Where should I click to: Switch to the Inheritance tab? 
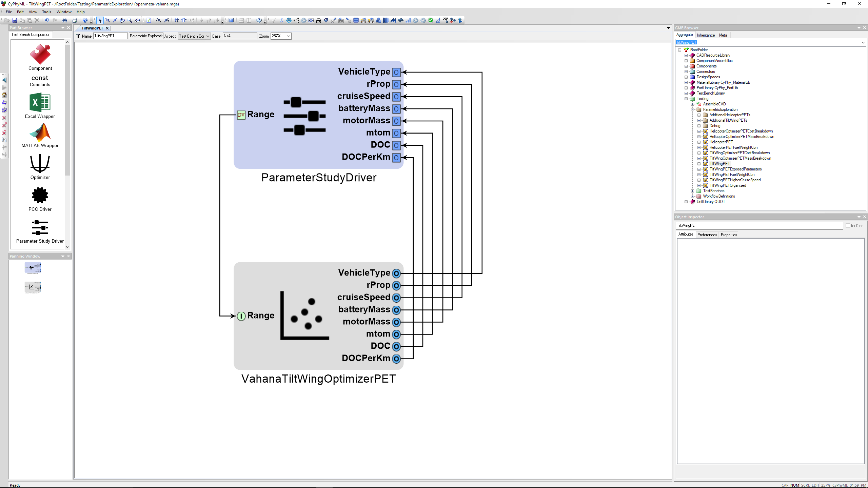706,35
